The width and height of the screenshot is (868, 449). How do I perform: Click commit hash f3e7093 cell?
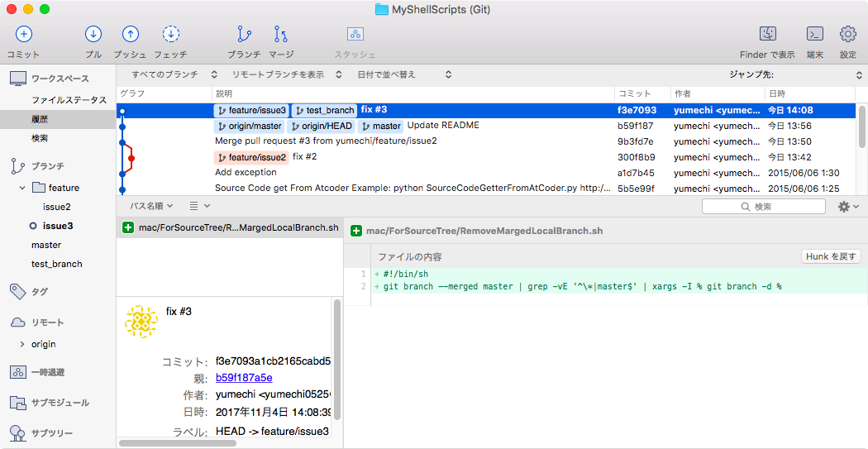(x=637, y=110)
